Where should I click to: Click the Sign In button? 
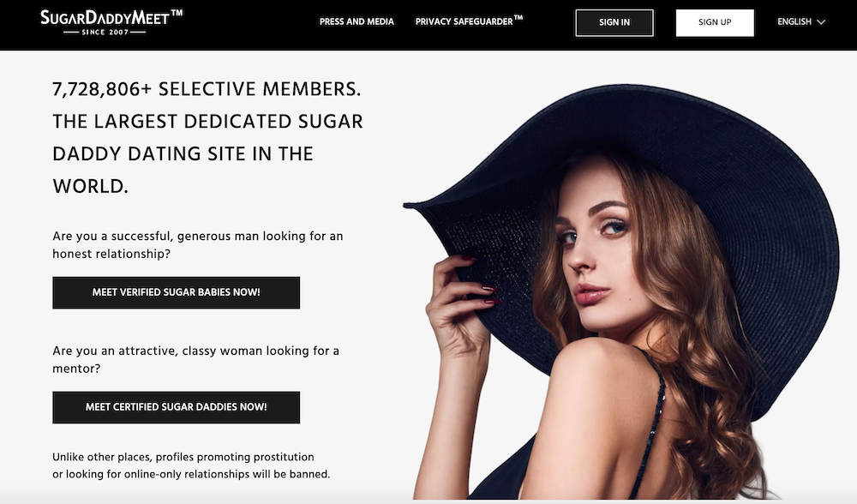pyautogui.click(x=614, y=22)
